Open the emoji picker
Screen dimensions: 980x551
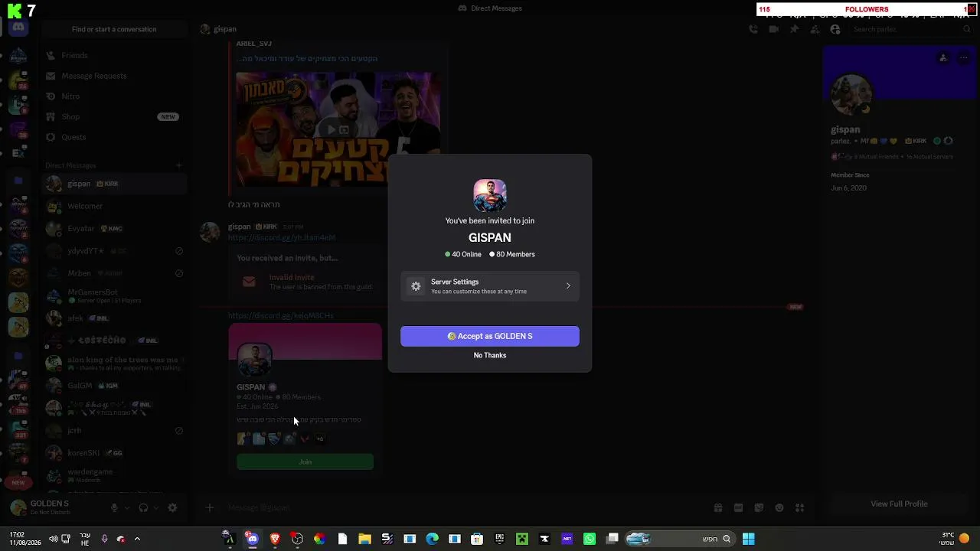pyautogui.click(x=779, y=507)
